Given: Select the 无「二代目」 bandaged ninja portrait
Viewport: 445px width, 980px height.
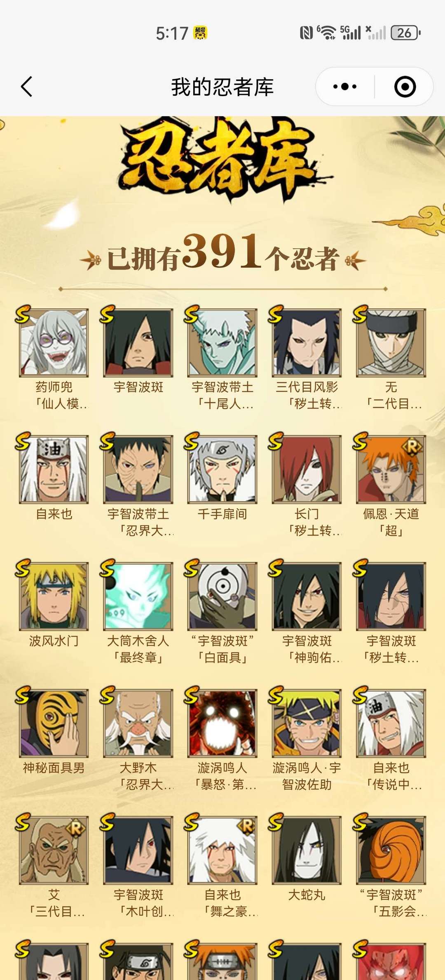Looking at the screenshot, I should [x=391, y=343].
